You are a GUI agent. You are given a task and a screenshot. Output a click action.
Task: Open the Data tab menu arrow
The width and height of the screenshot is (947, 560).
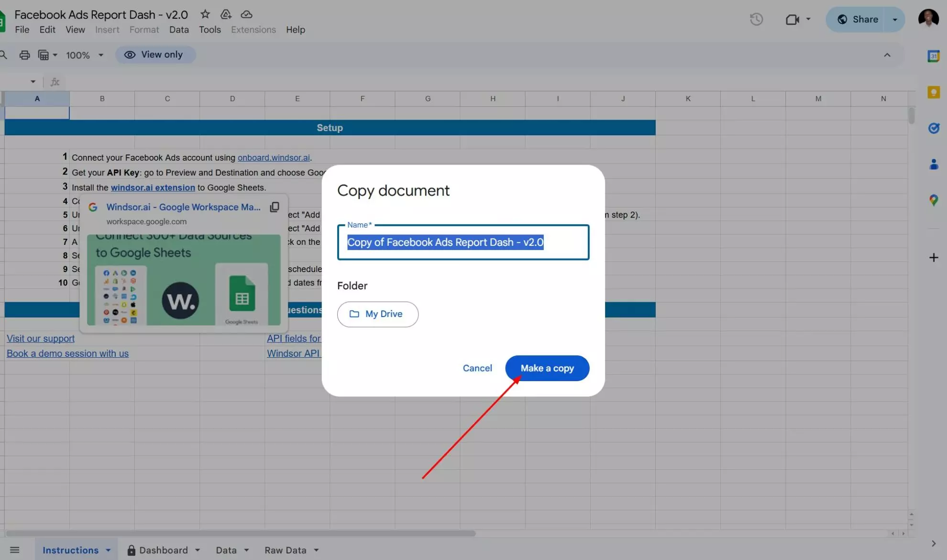pyautogui.click(x=246, y=550)
